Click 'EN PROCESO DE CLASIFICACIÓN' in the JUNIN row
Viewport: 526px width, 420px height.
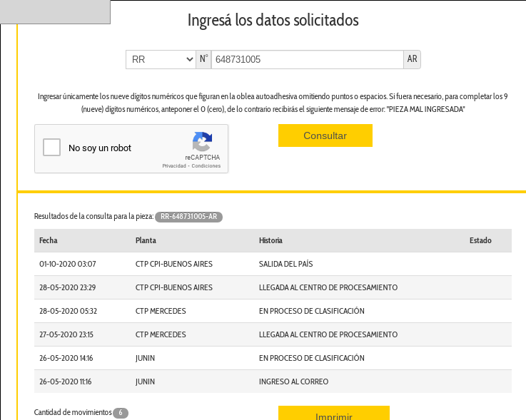312,358
